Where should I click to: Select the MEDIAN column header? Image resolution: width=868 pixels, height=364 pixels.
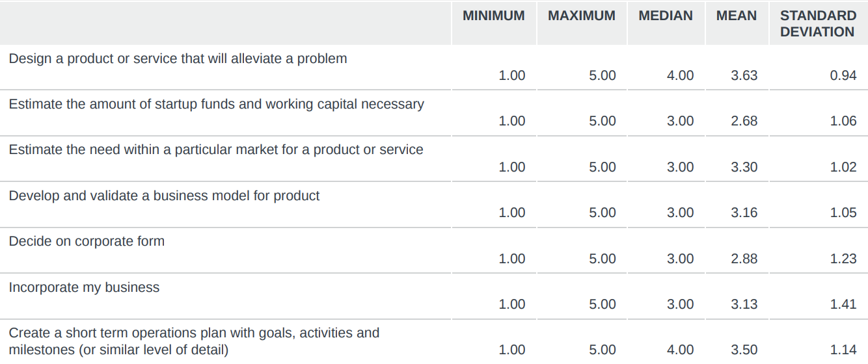point(666,16)
